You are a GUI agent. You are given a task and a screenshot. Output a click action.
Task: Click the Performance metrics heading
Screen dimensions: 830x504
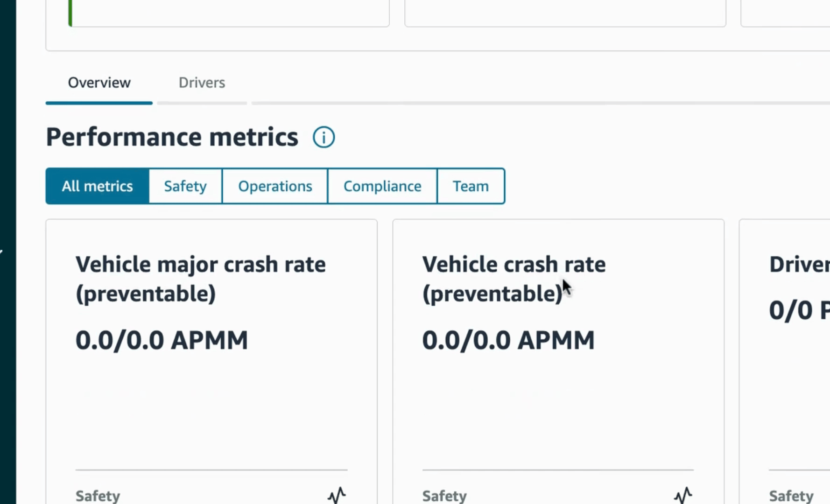click(x=172, y=137)
